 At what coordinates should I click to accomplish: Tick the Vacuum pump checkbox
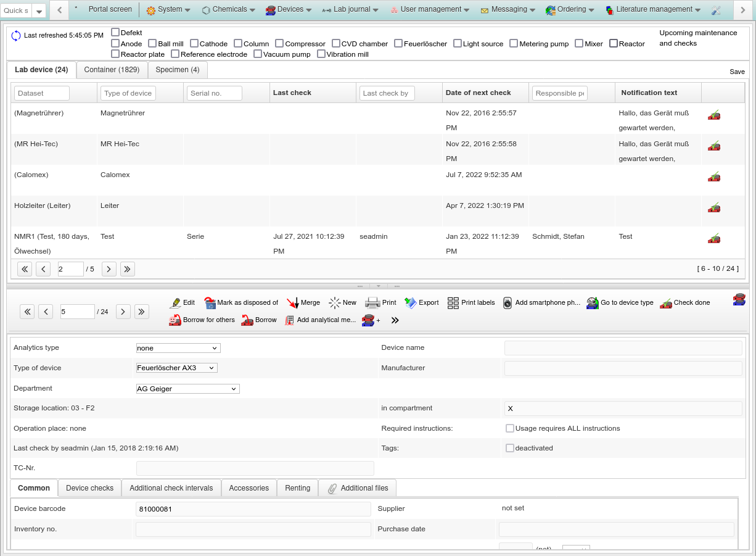(258, 54)
